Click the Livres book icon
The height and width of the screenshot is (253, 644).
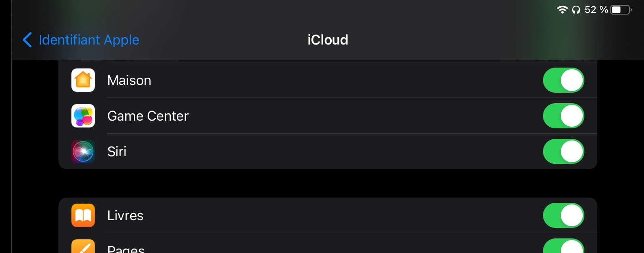point(83,215)
